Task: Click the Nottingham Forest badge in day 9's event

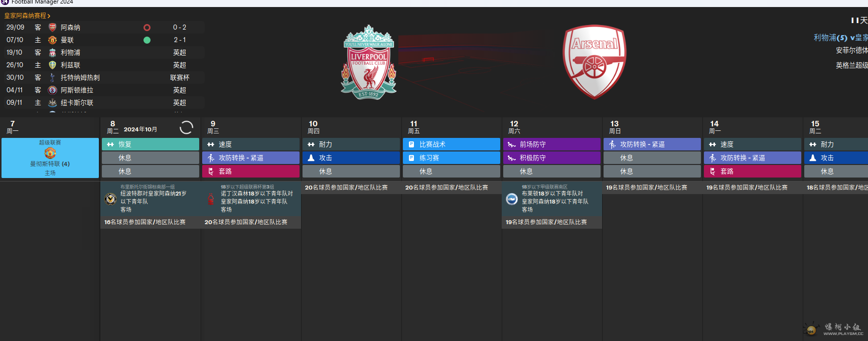Action: 211,199
